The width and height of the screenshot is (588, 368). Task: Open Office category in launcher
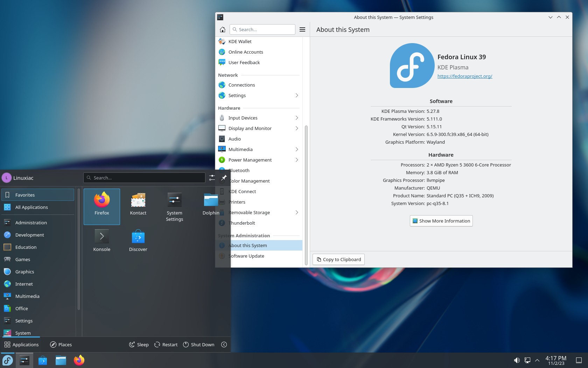(38, 308)
